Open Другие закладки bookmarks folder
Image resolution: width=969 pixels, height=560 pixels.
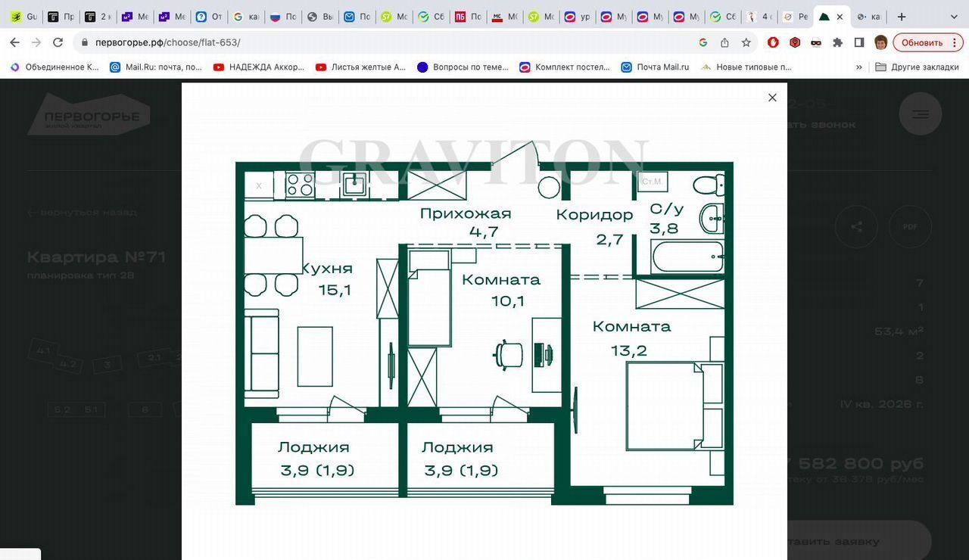[917, 67]
